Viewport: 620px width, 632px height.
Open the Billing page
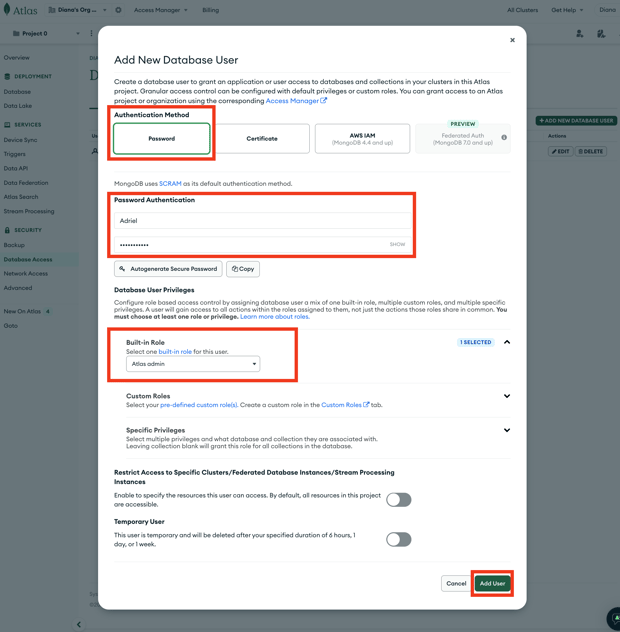click(x=210, y=10)
